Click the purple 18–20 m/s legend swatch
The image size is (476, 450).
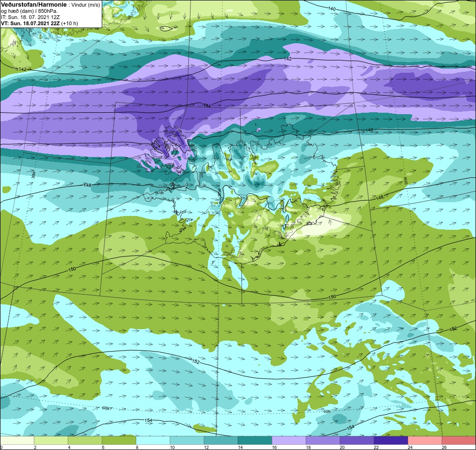[x=323, y=440]
